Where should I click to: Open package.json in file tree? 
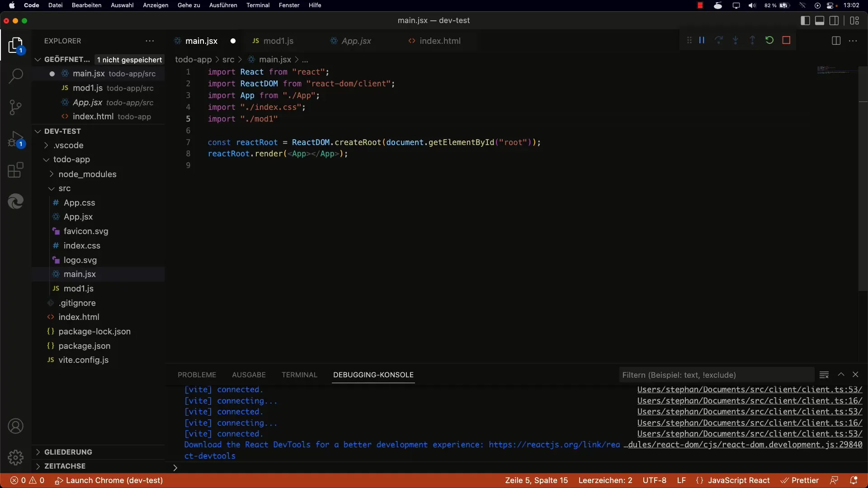pyautogui.click(x=84, y=346)
